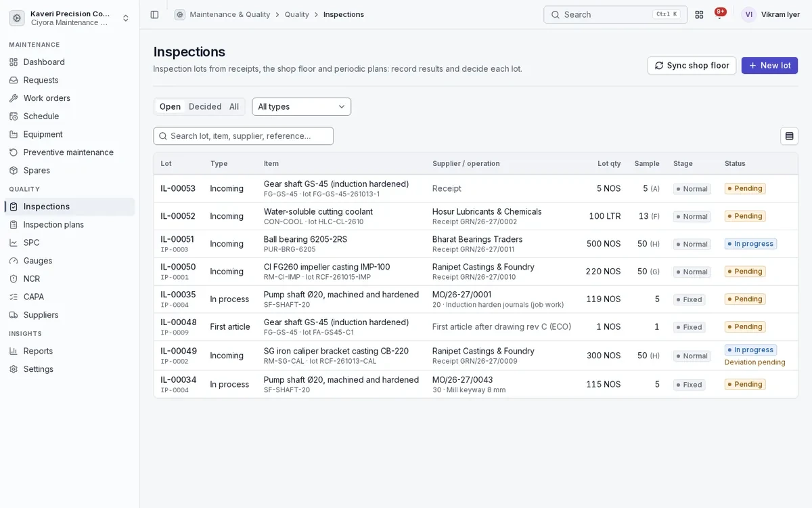Select the Open lots filter

170,106
